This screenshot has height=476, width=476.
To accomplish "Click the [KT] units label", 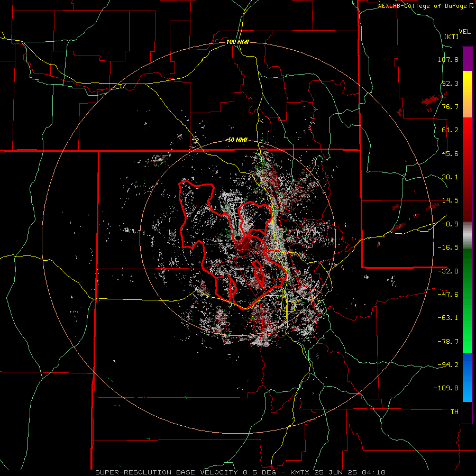I will 451,36.
